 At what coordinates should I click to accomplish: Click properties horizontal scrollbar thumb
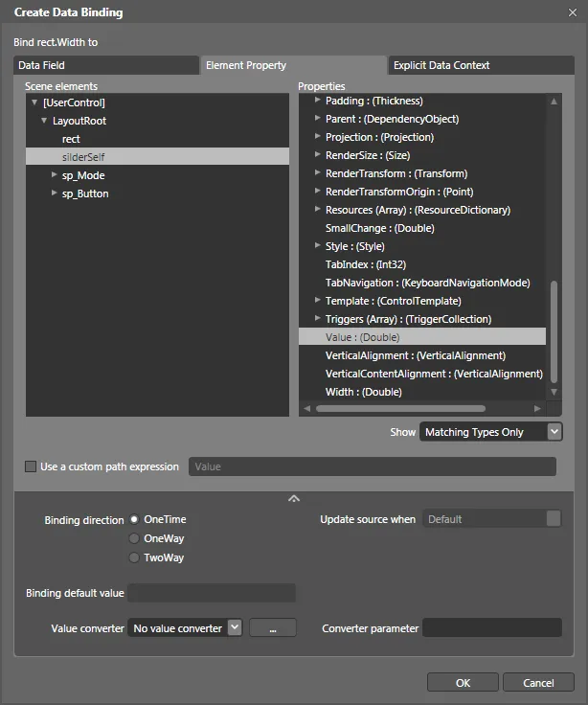(x=400, y=409)
